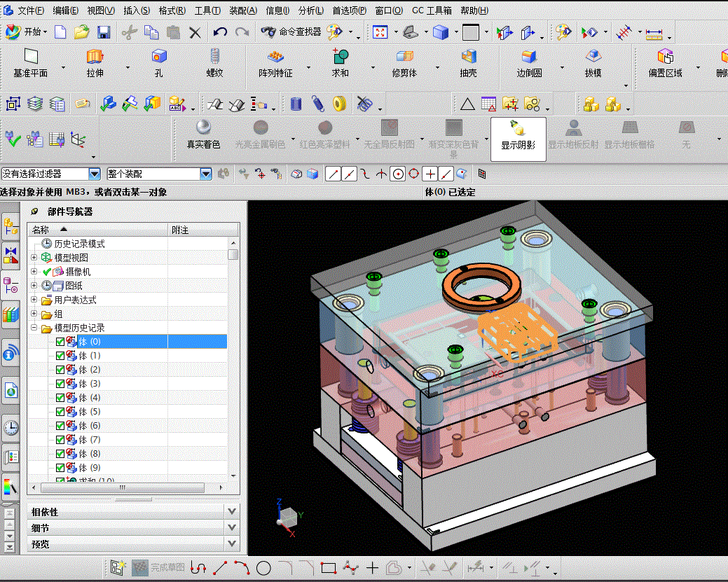This screenshot has width=728, height=582.
Task: Uncheck the checkbox for 体 (4)
Action: 60,398
